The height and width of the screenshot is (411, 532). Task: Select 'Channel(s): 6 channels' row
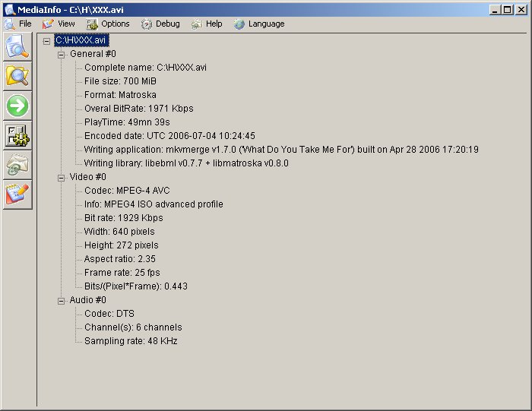click(133, 327)
